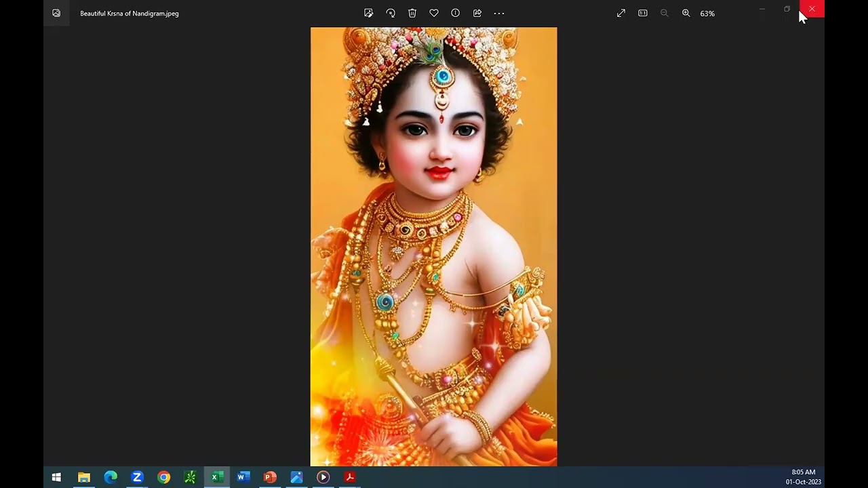Open the green starburst app in taskbar
Screen dimensions: 868x488
pos(191,477)
